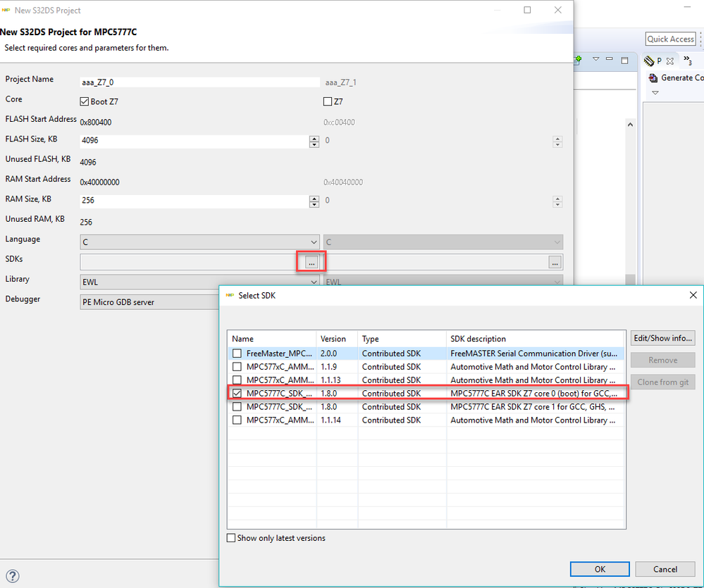This screenshot has width=704, height=588.
Task: Sort SDK list by Name column
Action: (x=271, y=339)
